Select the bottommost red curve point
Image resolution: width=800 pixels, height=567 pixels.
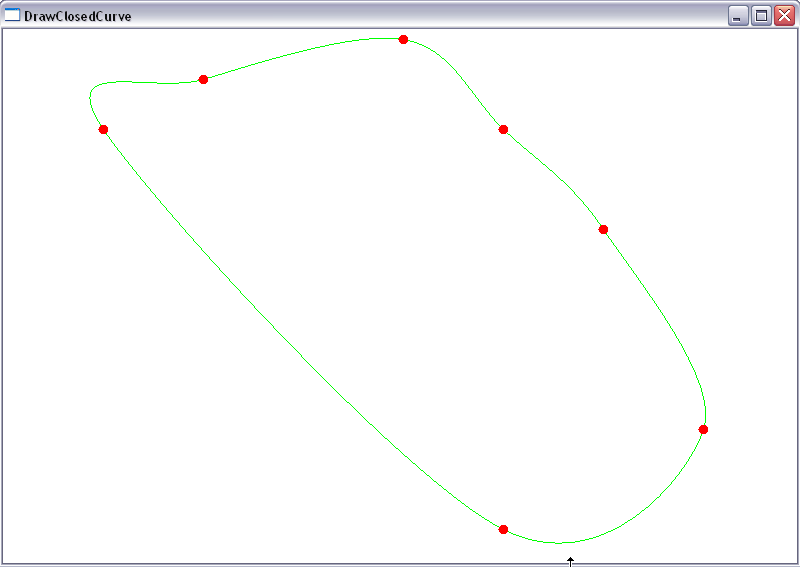pyautogui.click(x=503, y=529)
